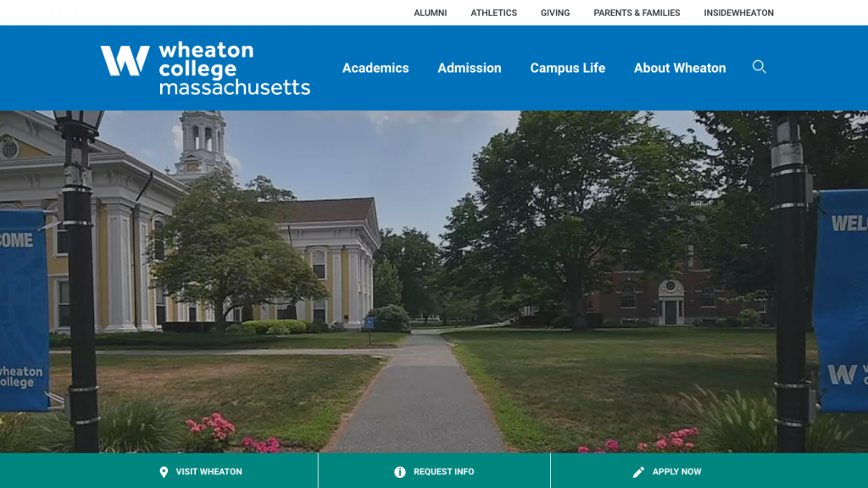Open the insideWheaton link
The height and width of the screenshot is (488, 868).
pyautogui.click(x=738, y=13)
